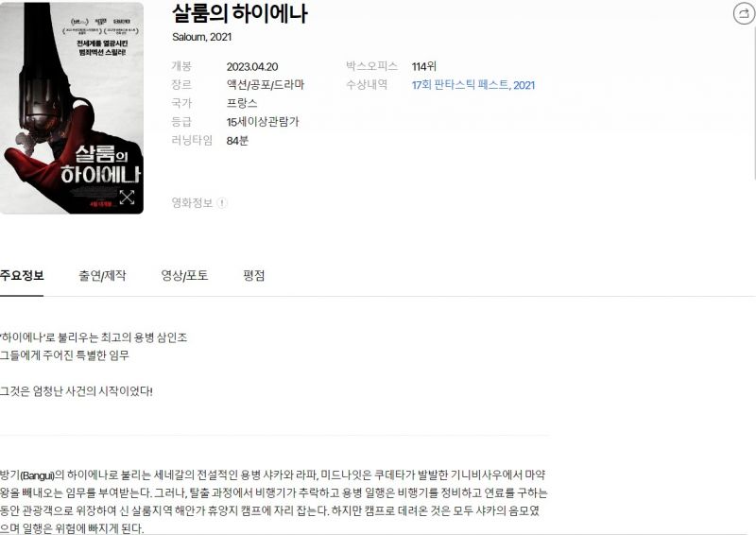
Task: Open the 출연/제작 tab
Action: (x=102, y=275)
